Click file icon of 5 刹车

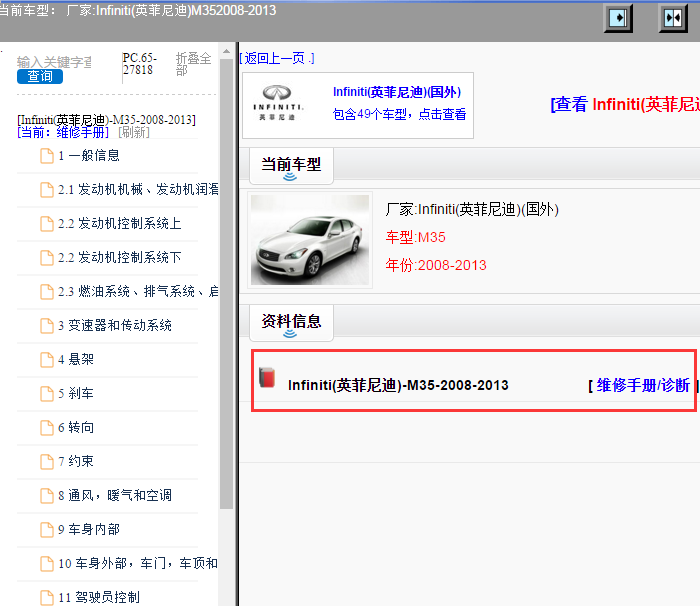pos(47,393)
